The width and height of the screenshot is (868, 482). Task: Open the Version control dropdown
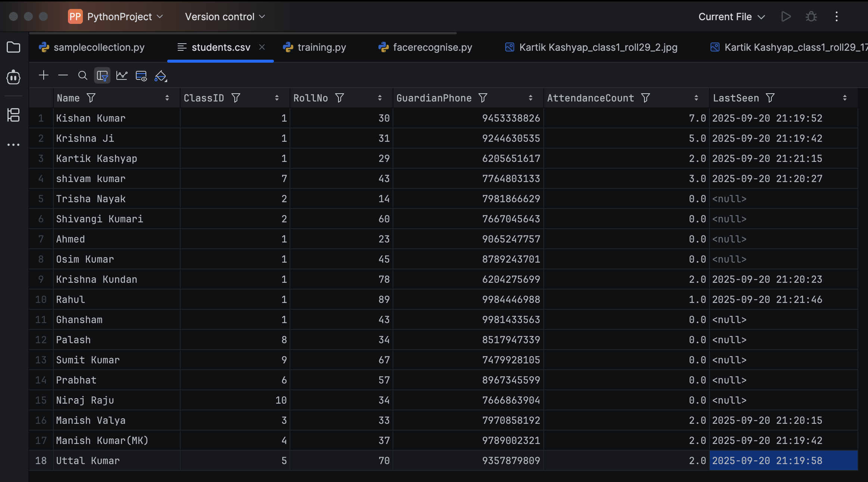[x=225, y=17]
